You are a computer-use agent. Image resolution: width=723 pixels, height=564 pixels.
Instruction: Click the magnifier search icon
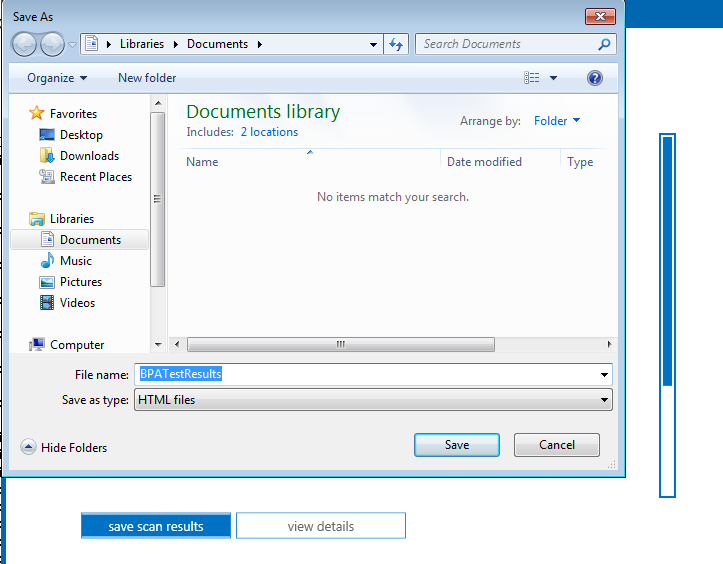click(x=604, y=44)
